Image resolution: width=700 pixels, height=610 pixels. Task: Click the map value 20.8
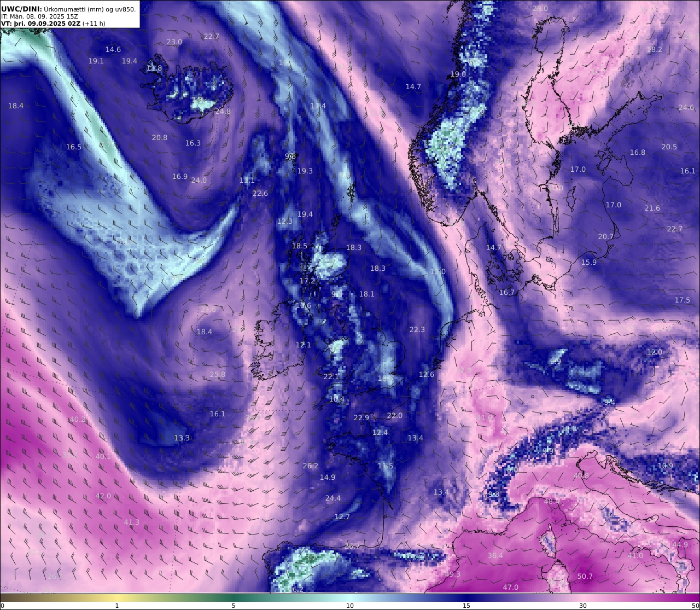160,138
